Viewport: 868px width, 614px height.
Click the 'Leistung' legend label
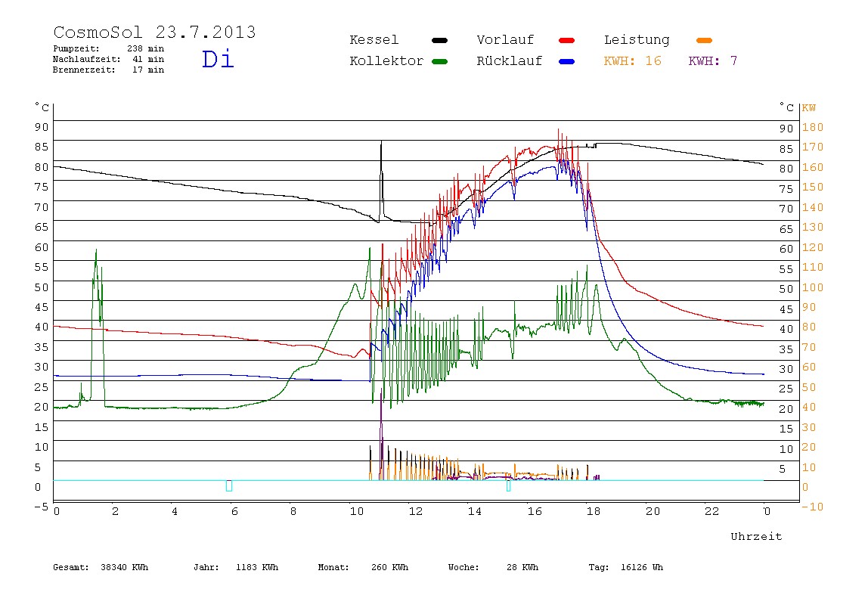pos(637,40)
